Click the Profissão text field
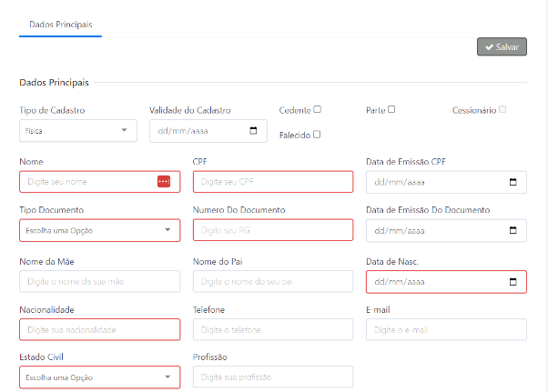This screenshot has width=548, height=392. (272, 377)
